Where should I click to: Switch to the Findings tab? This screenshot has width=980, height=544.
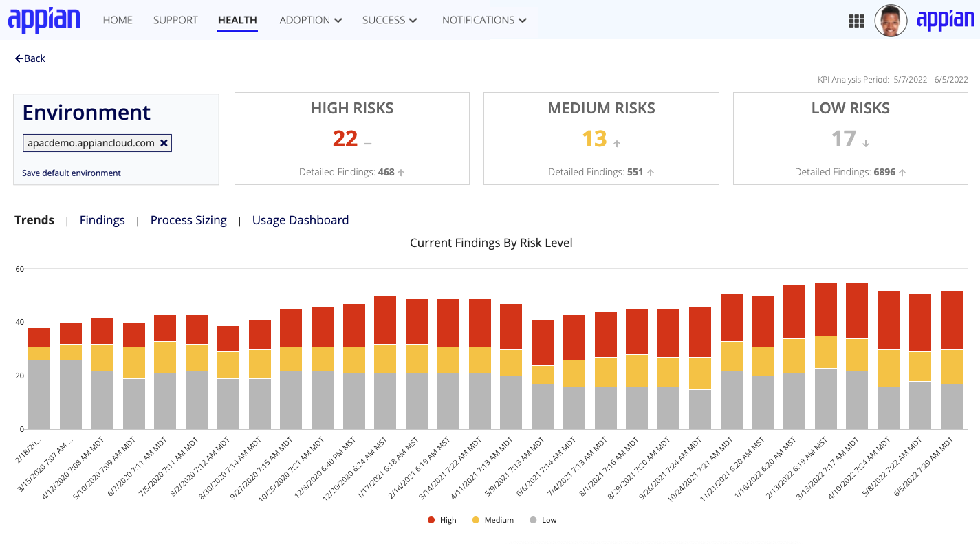pyautogui.click(x=102, y=220)
